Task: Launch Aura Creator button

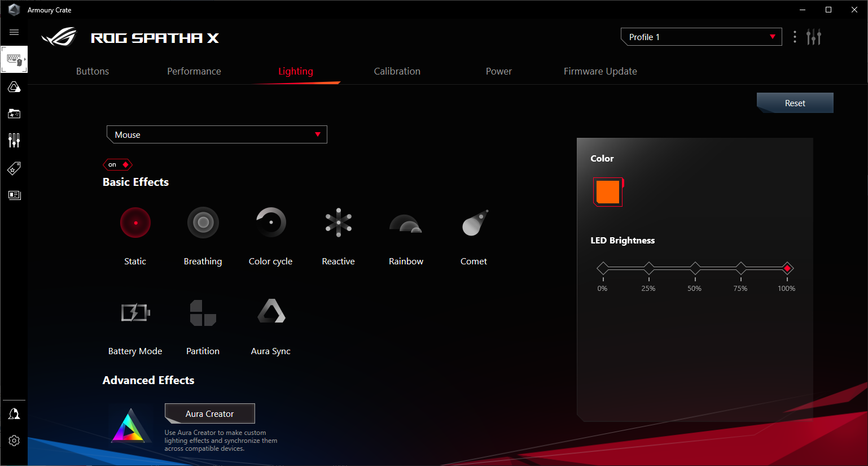Action: point(210,413)
